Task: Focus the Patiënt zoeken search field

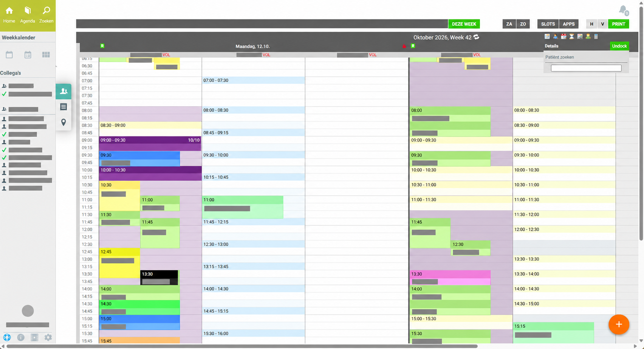Action: (x=586, y=68)
